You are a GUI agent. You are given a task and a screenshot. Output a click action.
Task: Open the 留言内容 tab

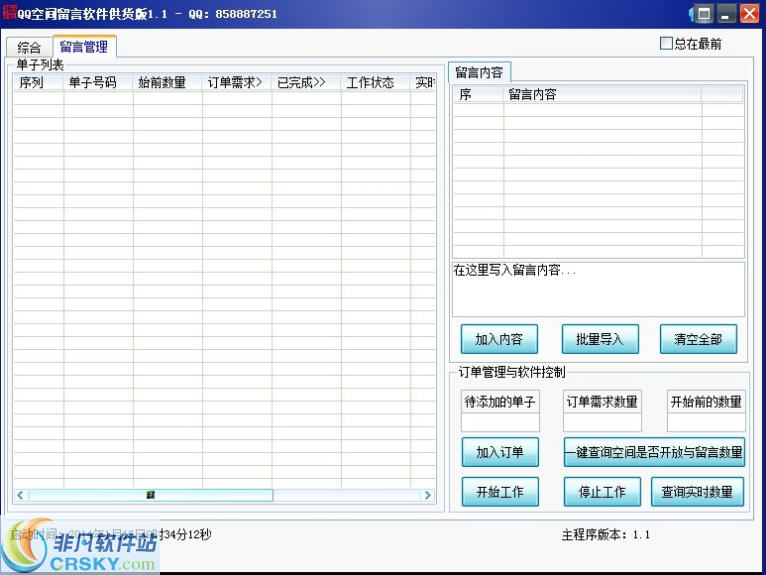click(x=479, y=72)
